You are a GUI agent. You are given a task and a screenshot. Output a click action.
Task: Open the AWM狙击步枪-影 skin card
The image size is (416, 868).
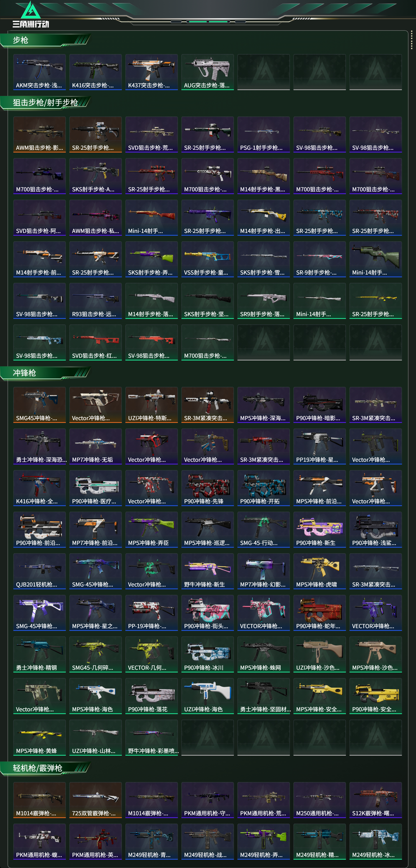click(39, 134)
